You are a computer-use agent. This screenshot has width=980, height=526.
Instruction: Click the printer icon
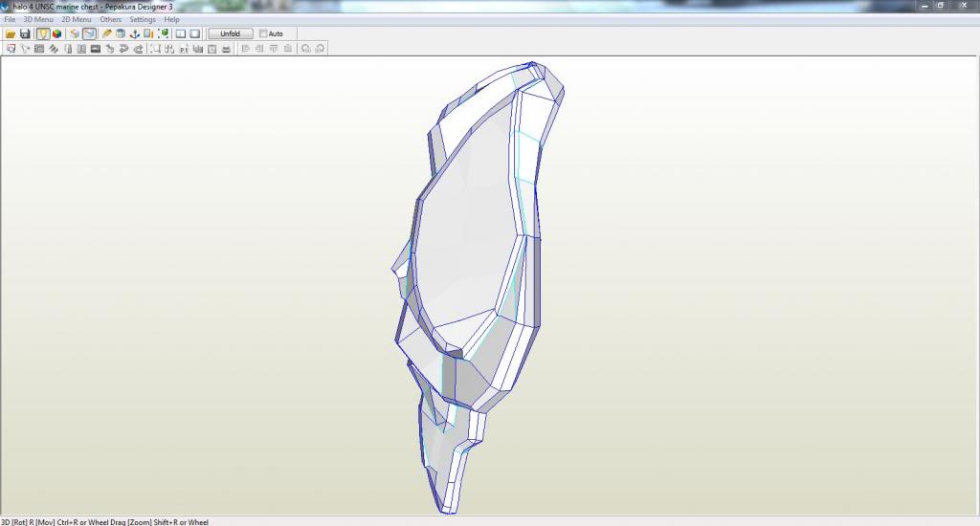(x=226, y=49)
